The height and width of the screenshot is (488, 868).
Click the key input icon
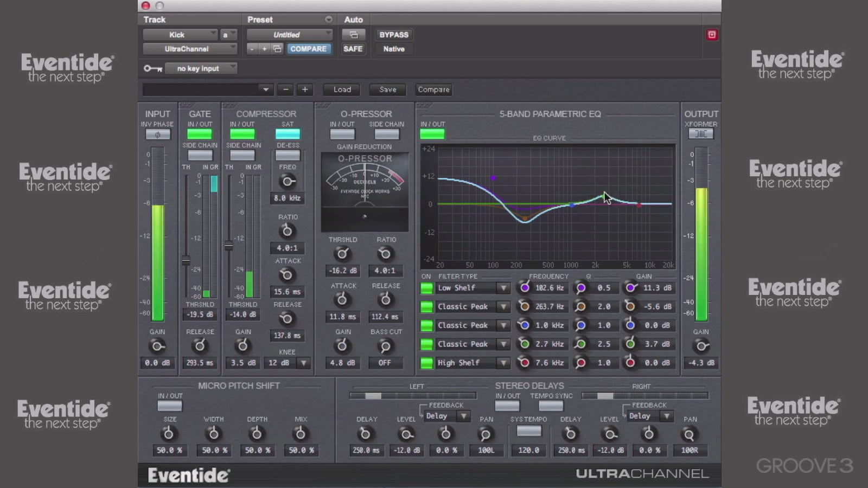tap(152, 68)
